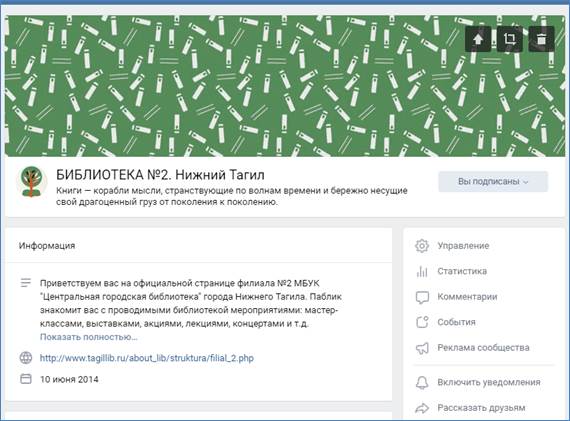The width and height of the screenshot is (570, 421).
Task: Click the Включить уведомления label
Action: (489, 382)
